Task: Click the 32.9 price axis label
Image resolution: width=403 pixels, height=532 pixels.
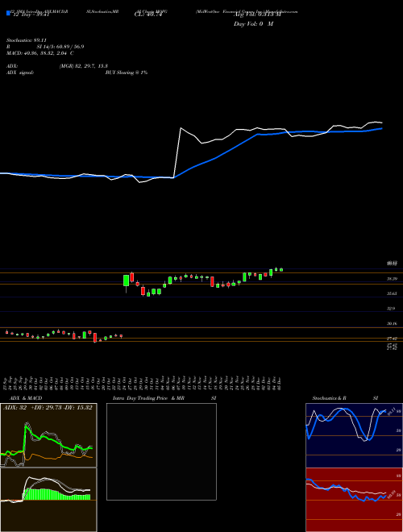Action: [392, 309]
